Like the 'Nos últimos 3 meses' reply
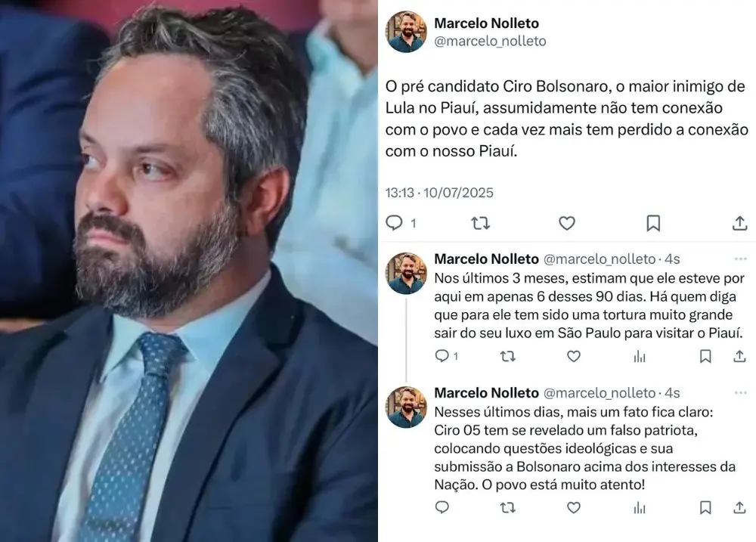The image size is (756, 542). (573, 356)
